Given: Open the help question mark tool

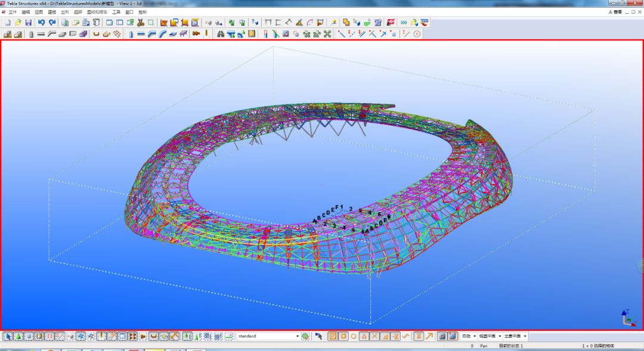Looking at the screenshot, I should point(255,23).
